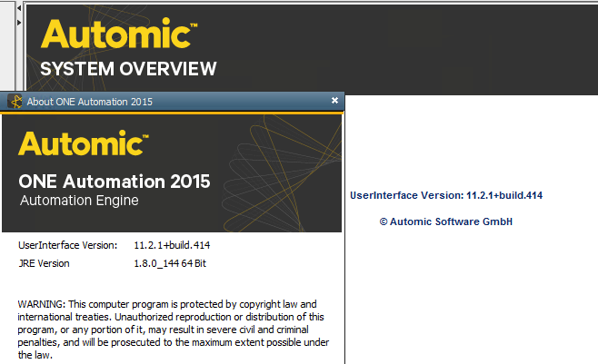Click the WARNING copyright notice paragraph
598x364 pixels.
174,330
